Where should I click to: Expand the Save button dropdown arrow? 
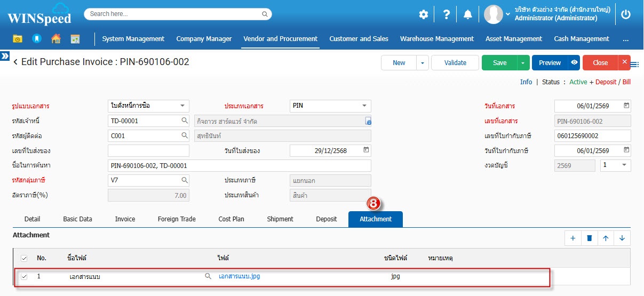point(523,62)
